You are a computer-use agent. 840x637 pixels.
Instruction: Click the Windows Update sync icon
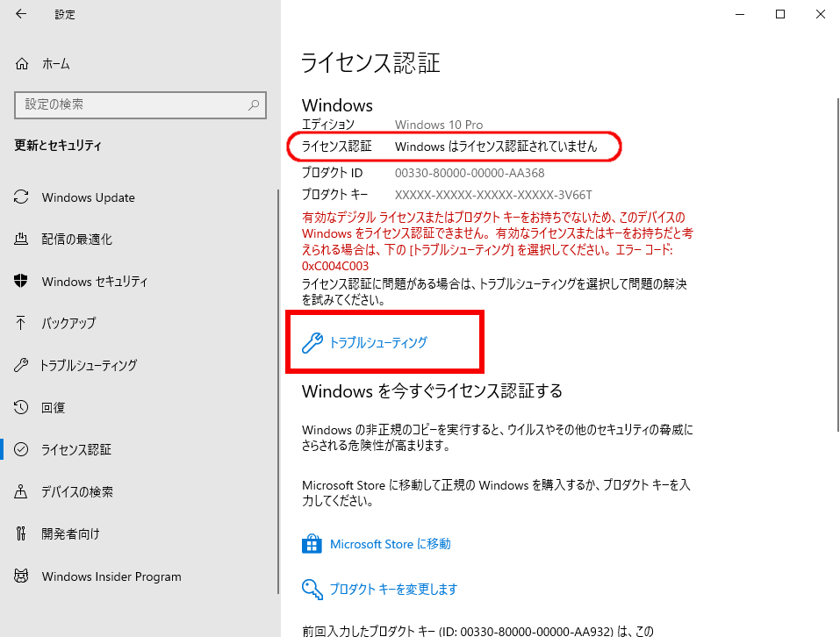pos(22,197)
